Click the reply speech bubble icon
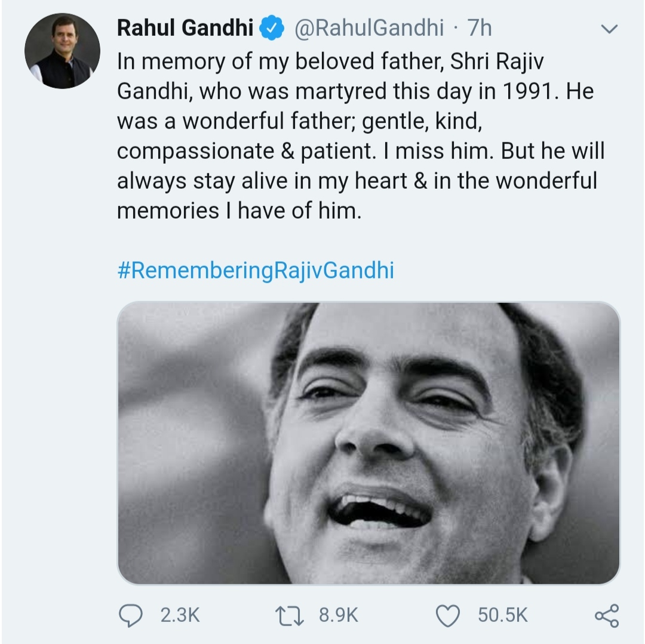 tap(130, 615)
